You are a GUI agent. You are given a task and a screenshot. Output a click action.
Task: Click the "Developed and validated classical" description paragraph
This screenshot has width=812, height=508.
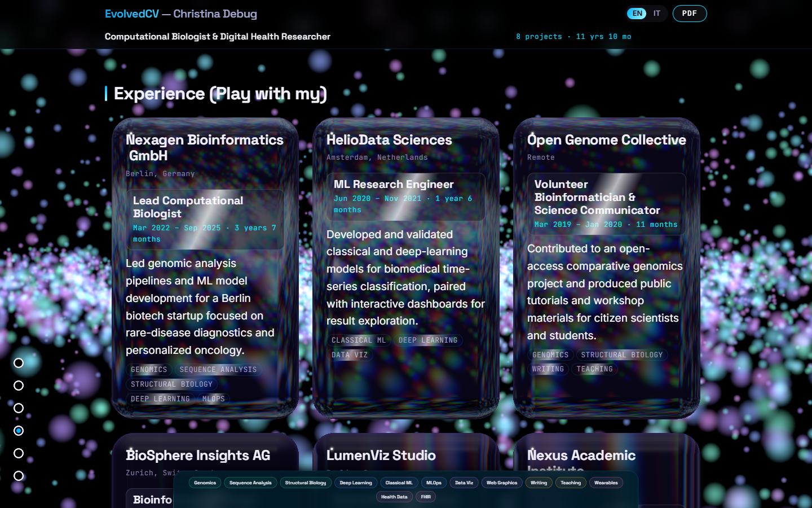pyautogui.click(x=405, y=278)
